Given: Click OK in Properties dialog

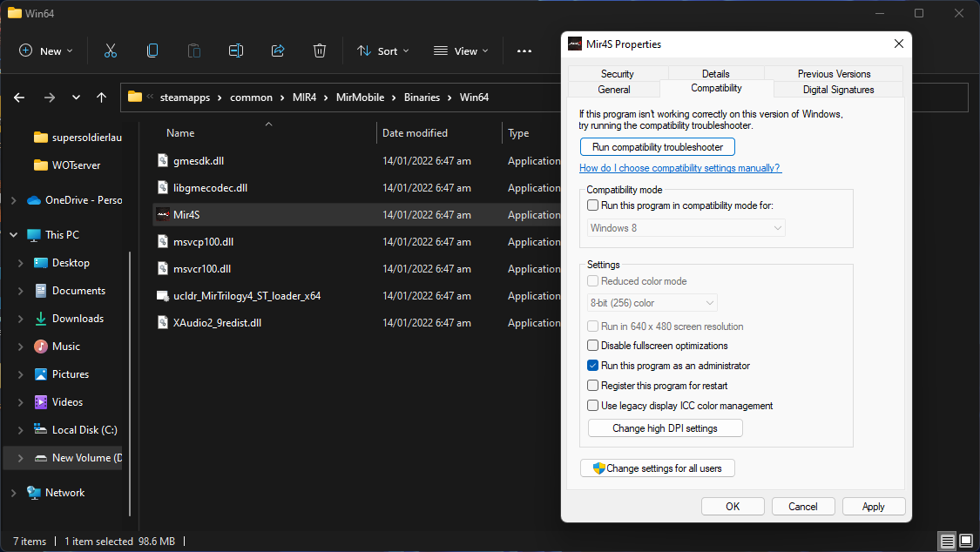Looking at the screenshot, I should (x=733, y=507).
